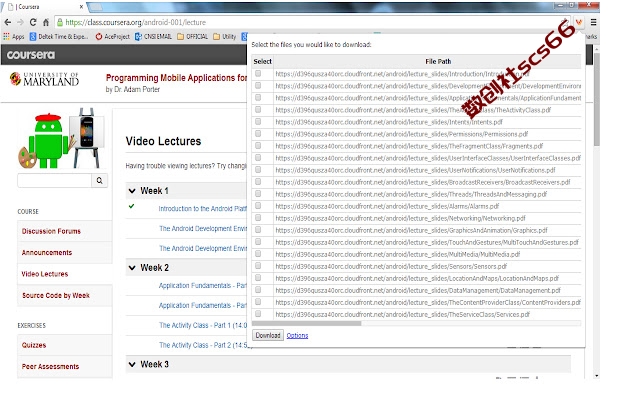The image size is (640, 400).
Task: Collapse the Week 2 section
Action: pyautogui.click(x=132, y=268)
